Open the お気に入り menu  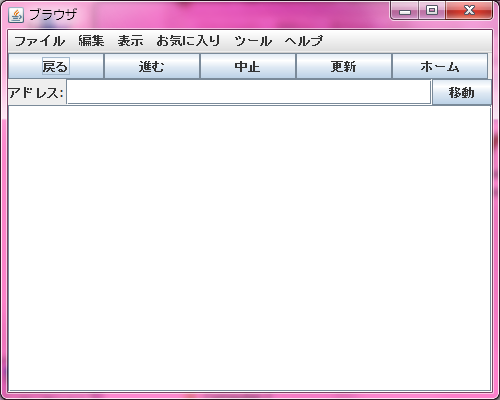tap(188, 41)
